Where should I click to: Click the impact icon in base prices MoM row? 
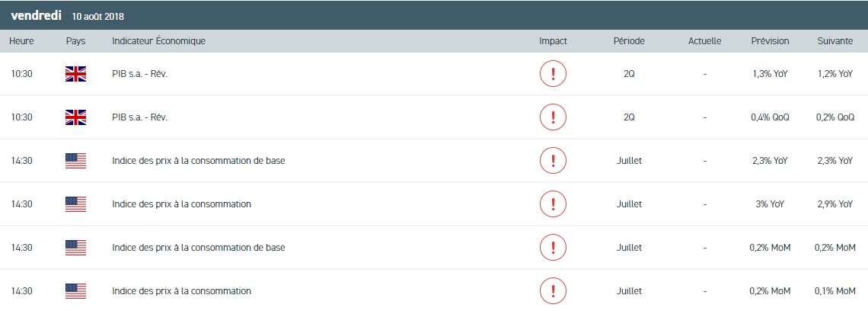point(553,248)
